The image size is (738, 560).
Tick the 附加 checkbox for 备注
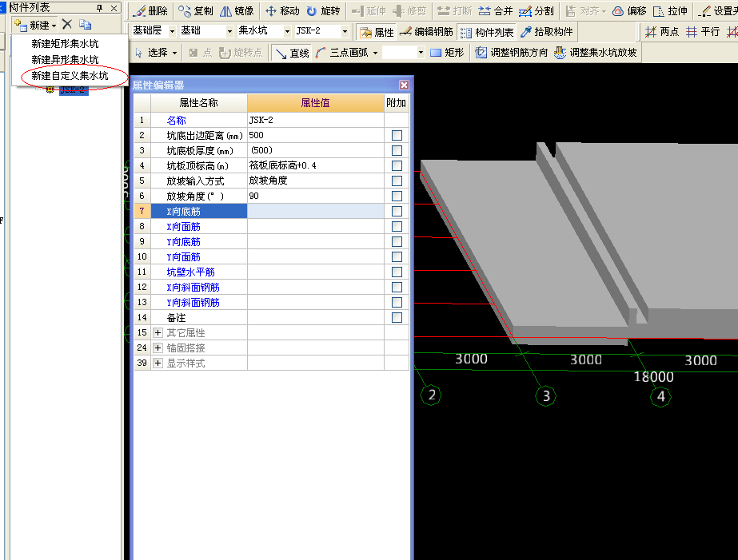tap(397, 317)
